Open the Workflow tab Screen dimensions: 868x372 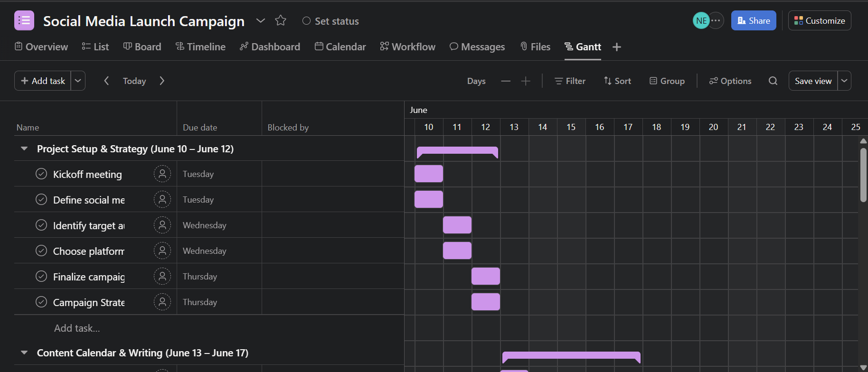(408, 46)
